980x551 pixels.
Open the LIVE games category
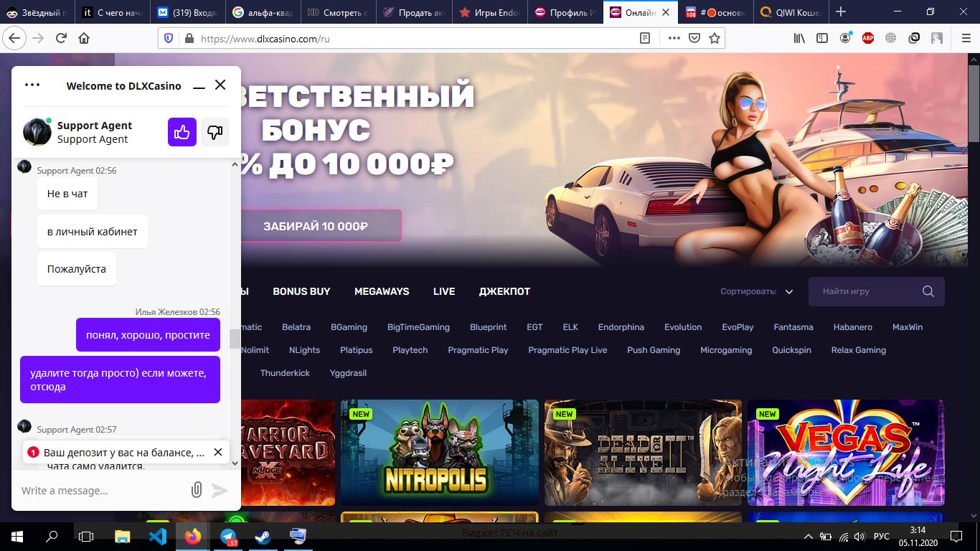pyautogui.click(x=444, y=291)
